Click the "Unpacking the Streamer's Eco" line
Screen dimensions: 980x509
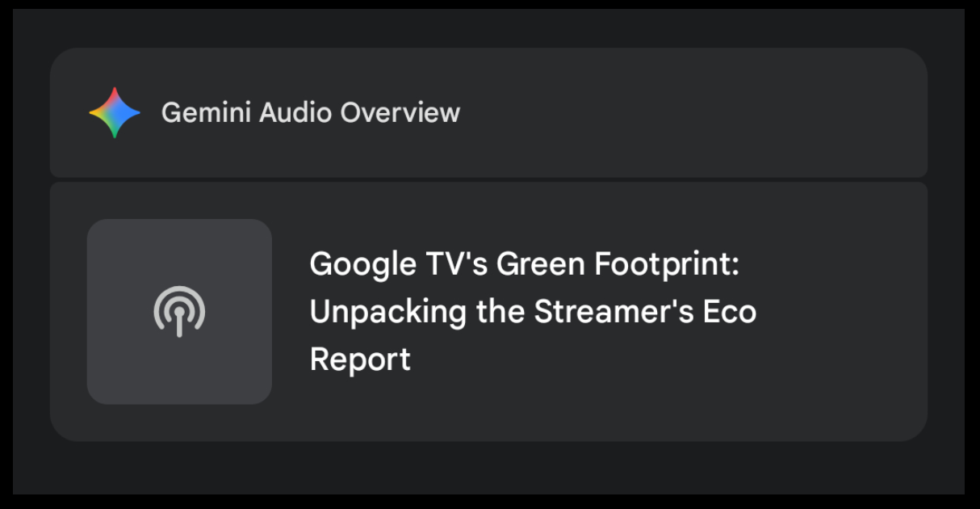[x=533, y=312]
